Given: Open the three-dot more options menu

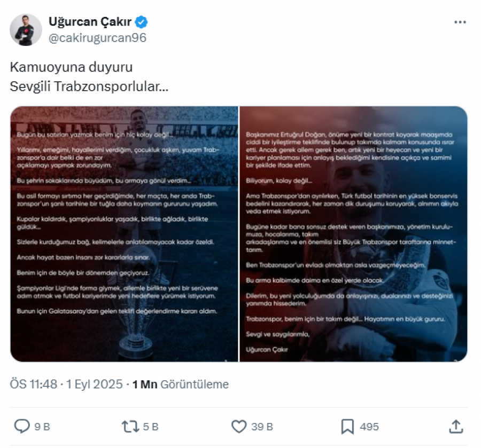Looking at the screenshot, I should coord(460,22).
